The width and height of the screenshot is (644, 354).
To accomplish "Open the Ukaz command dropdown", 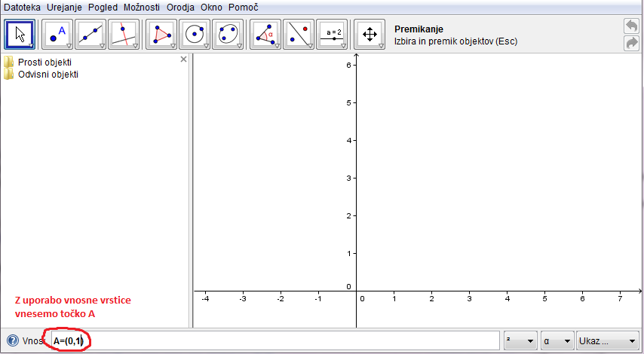I will [606, 341].
